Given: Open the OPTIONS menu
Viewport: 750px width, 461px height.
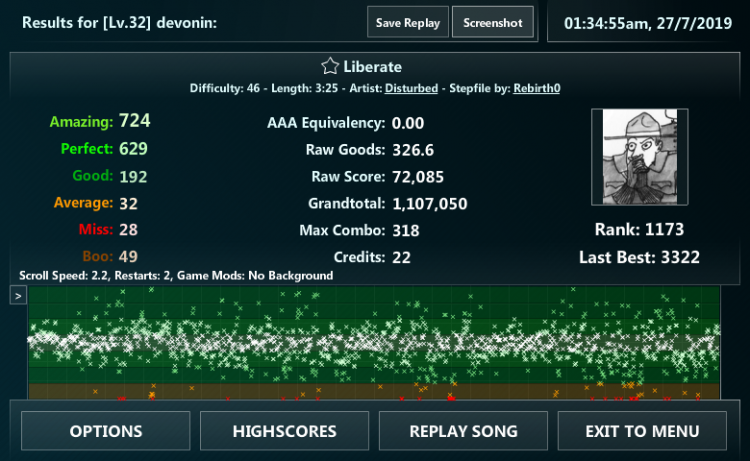Looking at the screenshot, I should pos(106,431).
